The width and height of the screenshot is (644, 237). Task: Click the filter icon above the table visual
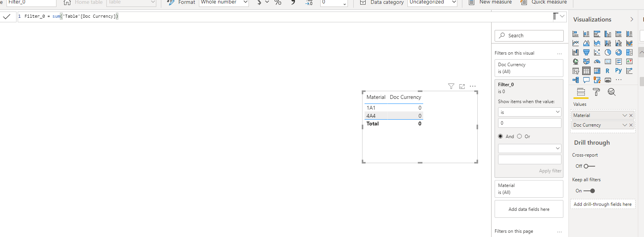451,86
